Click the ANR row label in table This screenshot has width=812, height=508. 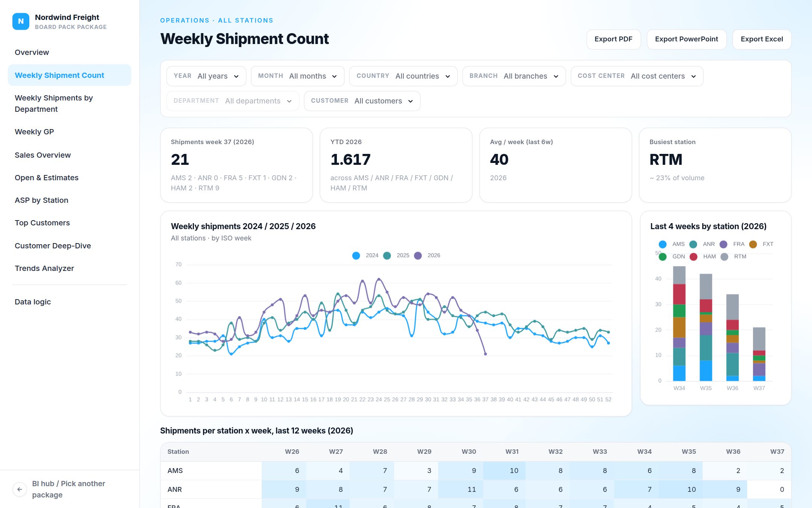coord(174,490)
